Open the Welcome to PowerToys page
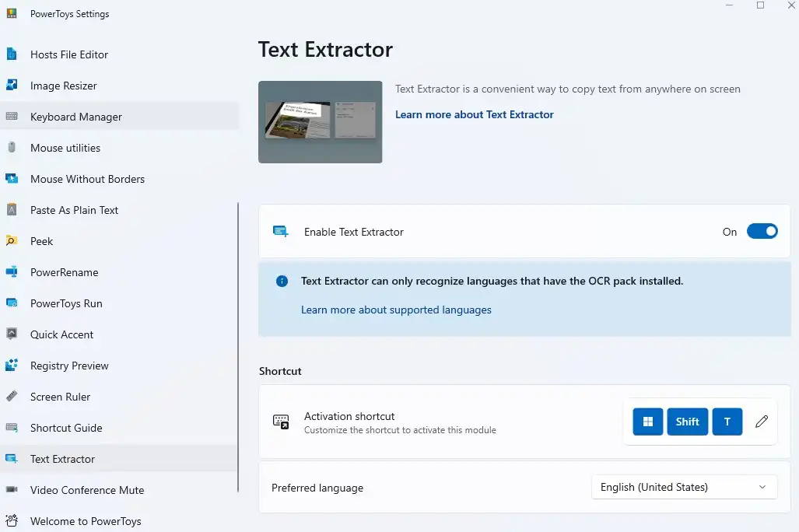Image resolution: width=799 pixels, height=532 pixels. (x=119, y=521)
